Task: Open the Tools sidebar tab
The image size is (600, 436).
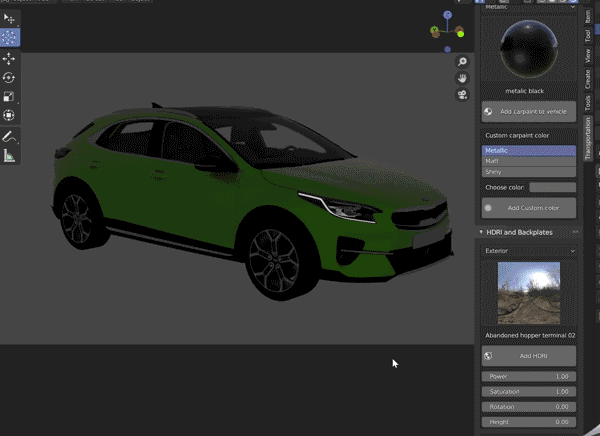Action: [x=588, y=103]
